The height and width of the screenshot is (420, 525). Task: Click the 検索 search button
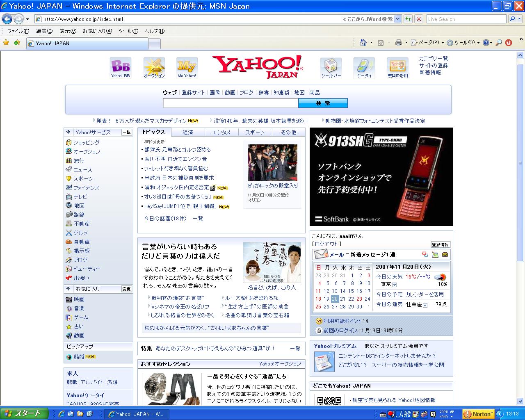pos(323,103)
